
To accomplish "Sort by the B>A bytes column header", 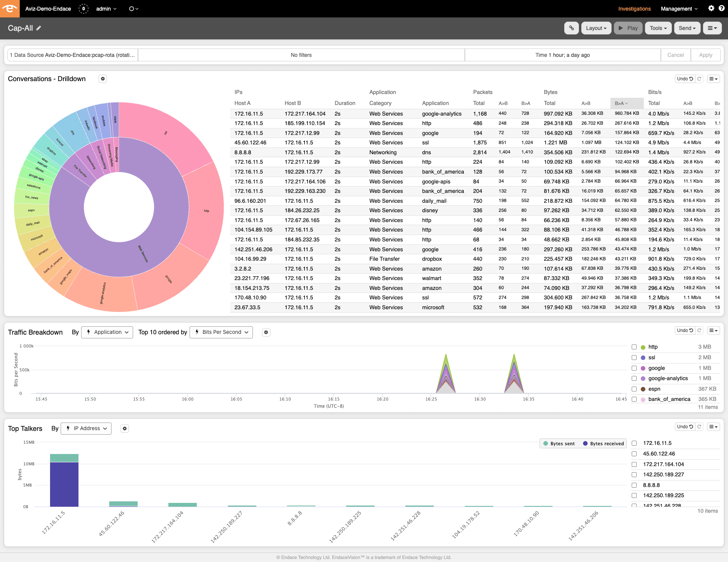I will click(x=627, y=103).
